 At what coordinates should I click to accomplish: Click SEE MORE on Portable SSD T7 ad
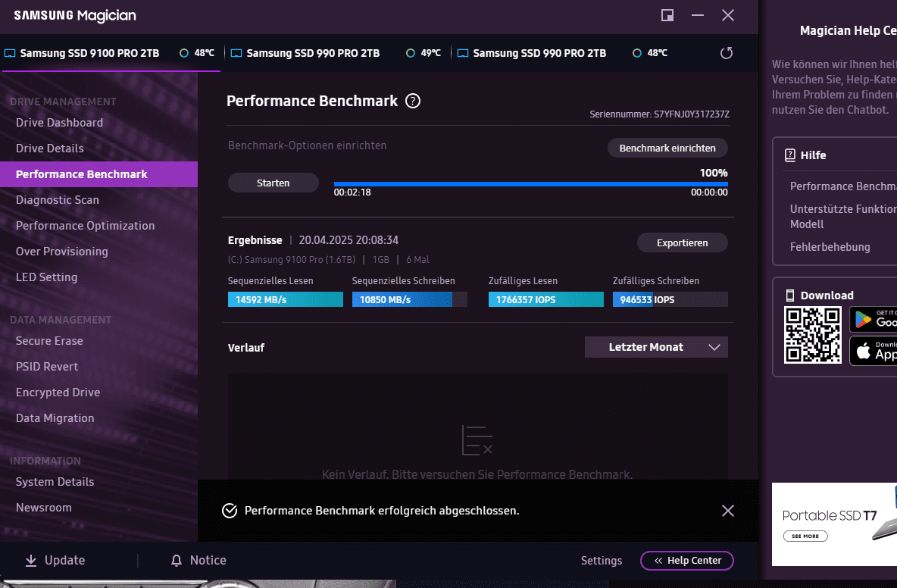click(805, 536)
